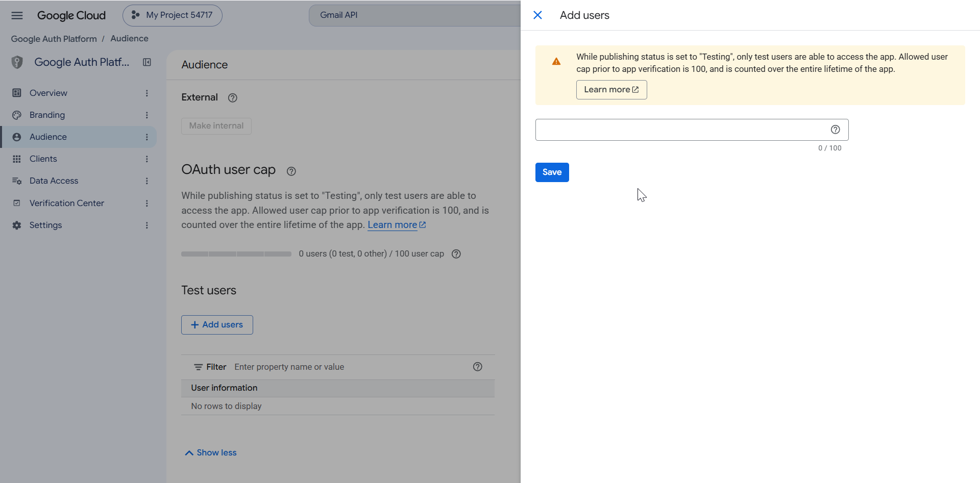Open the My Project 54717 project picker

coord(173,15)
